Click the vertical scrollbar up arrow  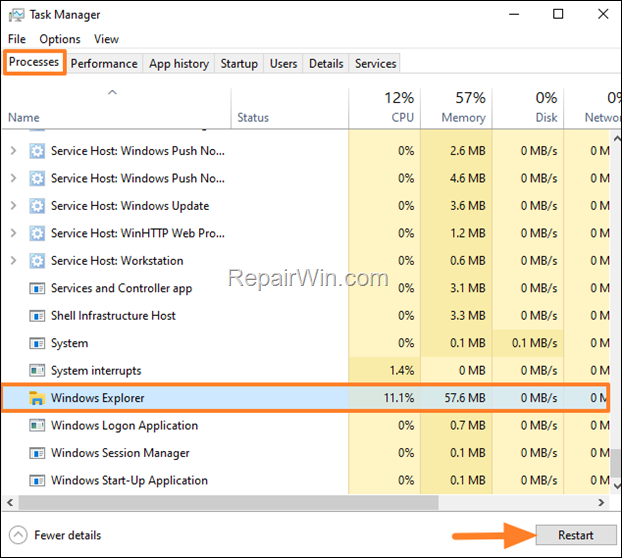click(x=617, y=139)
